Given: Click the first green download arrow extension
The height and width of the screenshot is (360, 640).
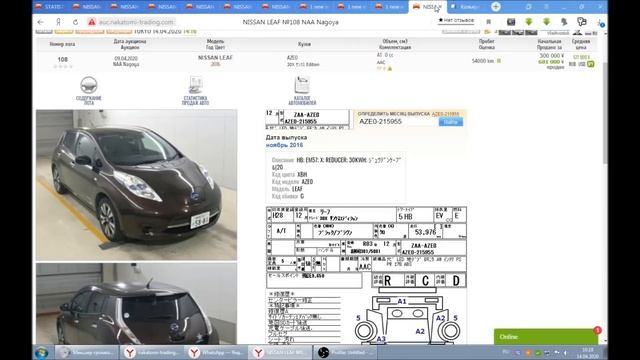Looking at the screenshot, I should 529,22.
